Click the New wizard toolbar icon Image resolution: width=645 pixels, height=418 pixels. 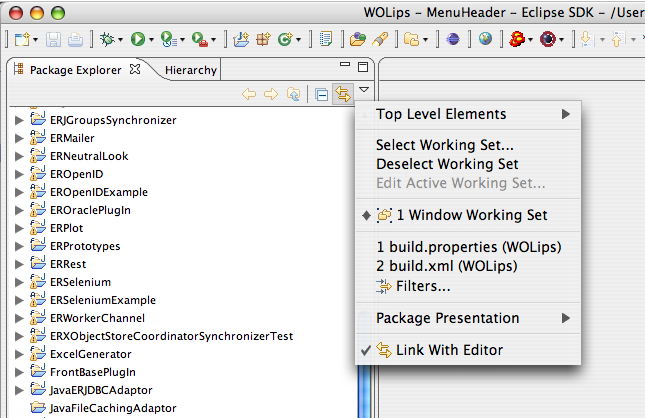pos(22,39)
